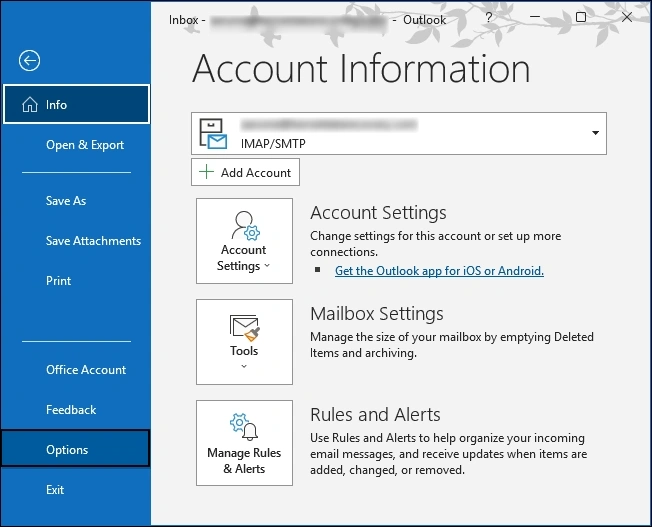
Task: Click the gear-and-bell Manage Rules icon
Action: tap(244, 427)
